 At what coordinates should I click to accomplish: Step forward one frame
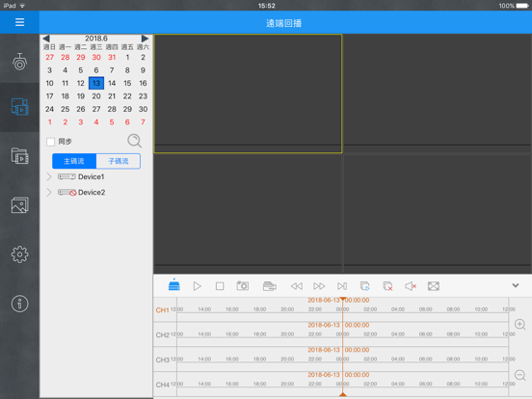click(x=342, y=286)
